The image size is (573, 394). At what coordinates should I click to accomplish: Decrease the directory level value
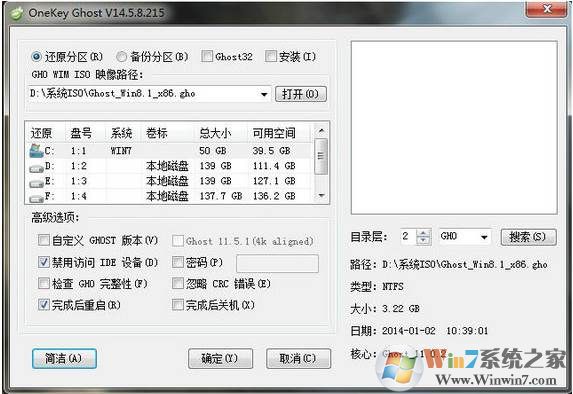(423, 241)
